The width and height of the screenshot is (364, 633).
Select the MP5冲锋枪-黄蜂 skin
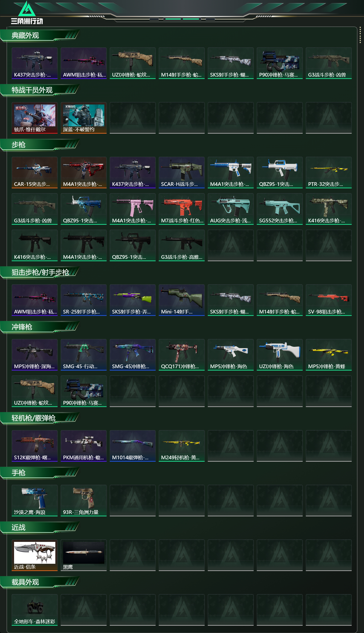(329, 355)
